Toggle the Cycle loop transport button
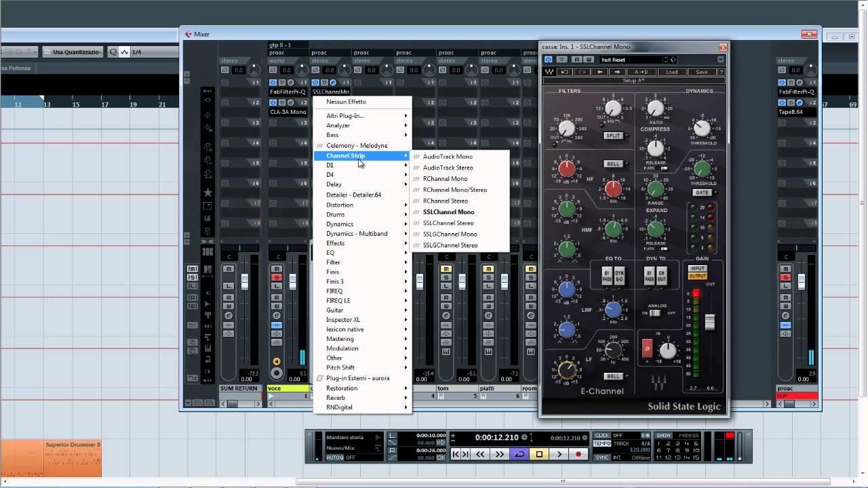 520,454
